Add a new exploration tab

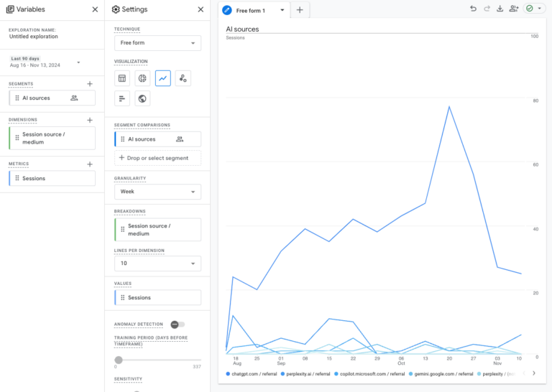coord(300,10)
